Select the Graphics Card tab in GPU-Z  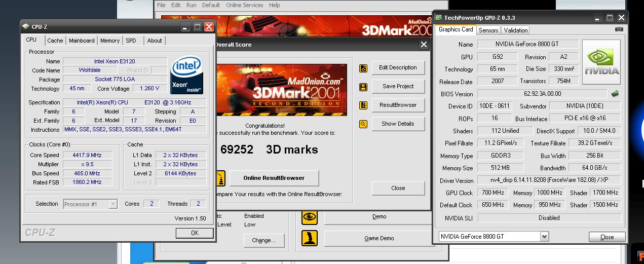[456, 29]
